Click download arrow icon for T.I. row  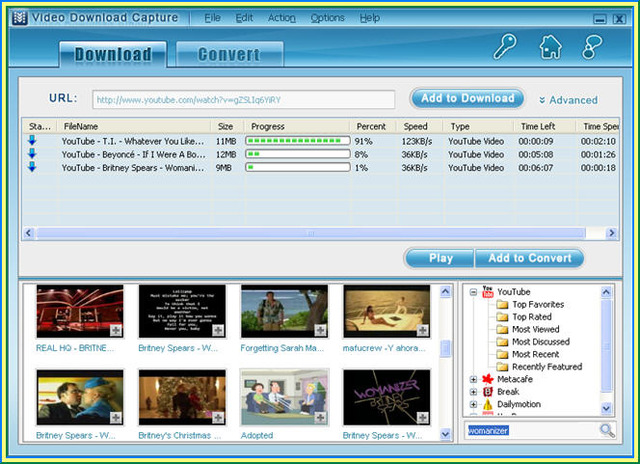coord(32,141)
